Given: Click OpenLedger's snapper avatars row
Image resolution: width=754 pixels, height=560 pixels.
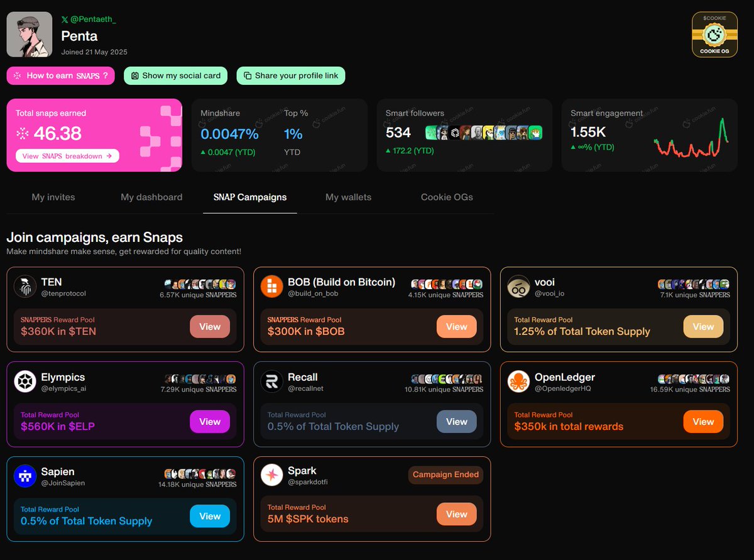Looking at the screenshot, I should [x=694, y=379].
